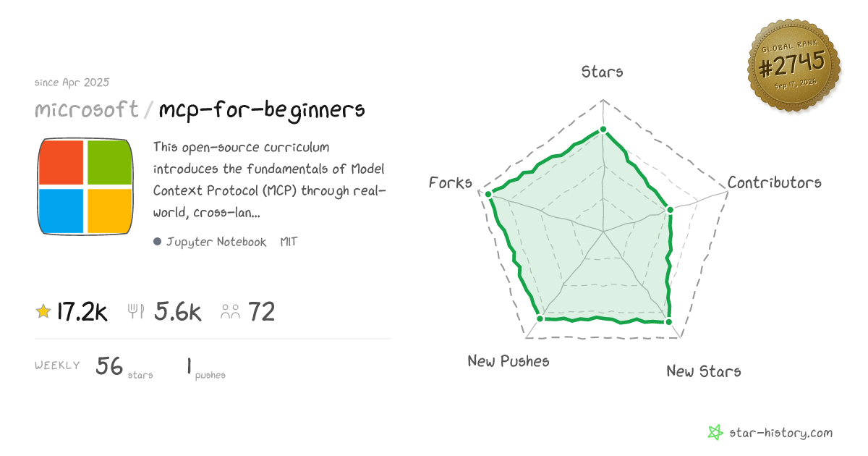The width and height of the screenshot is (868, 456).
Task: Click the Stars data point on radar chart
Action: click(x=603, y=131)
